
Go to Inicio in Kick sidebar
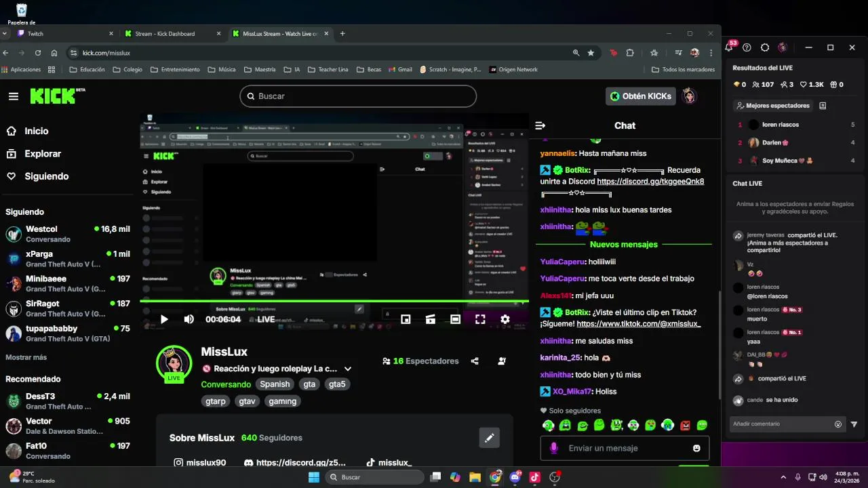pyautogui.click(x=28, y=131)
